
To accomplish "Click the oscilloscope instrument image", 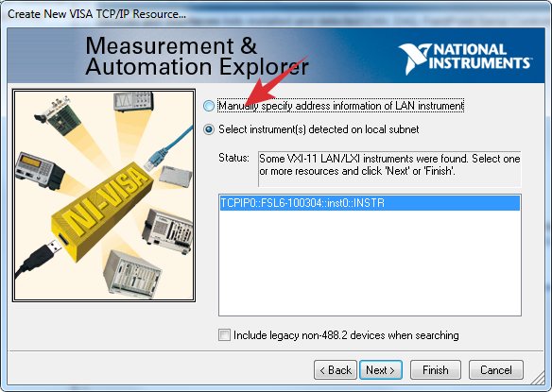I will click(x=133, y=101).
